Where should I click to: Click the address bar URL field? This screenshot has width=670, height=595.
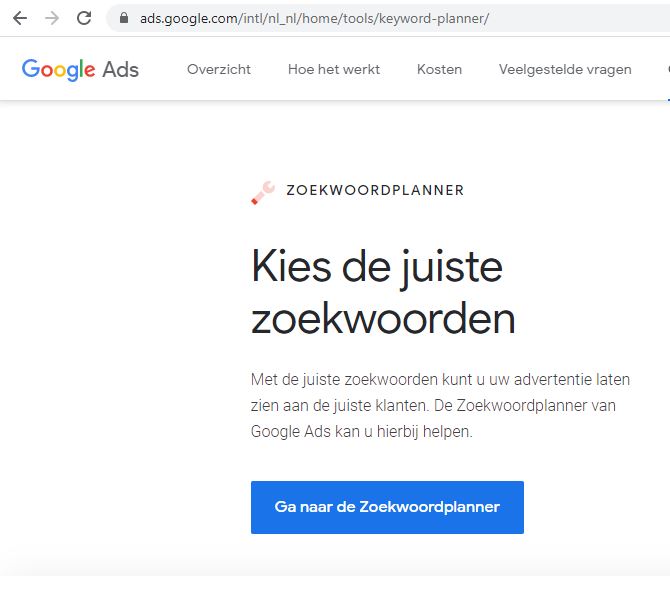click(x=389, y=18)
